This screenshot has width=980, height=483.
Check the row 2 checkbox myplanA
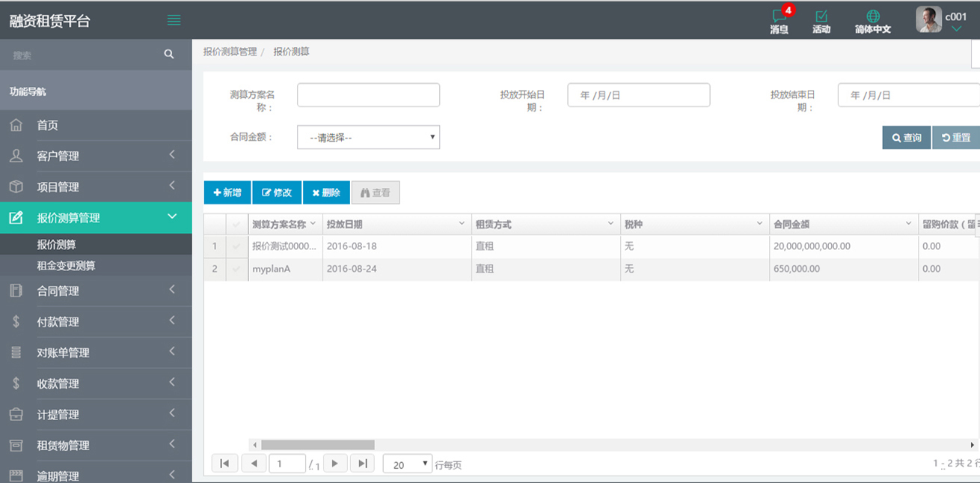tap(237, 269)
